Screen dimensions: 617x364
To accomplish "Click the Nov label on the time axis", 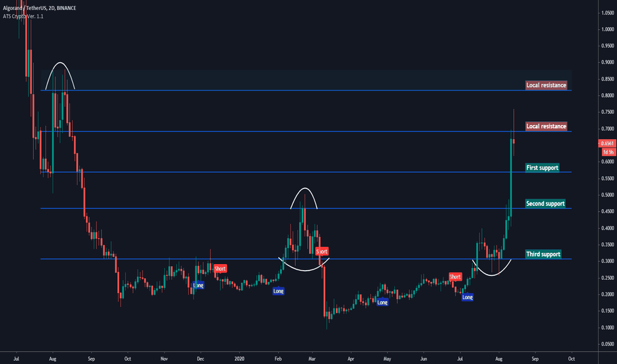I will 164,359.
